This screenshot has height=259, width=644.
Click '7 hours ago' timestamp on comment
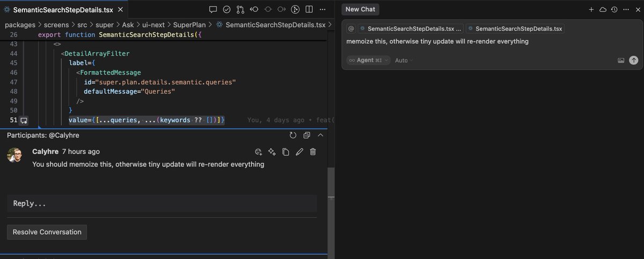[80, 152]
